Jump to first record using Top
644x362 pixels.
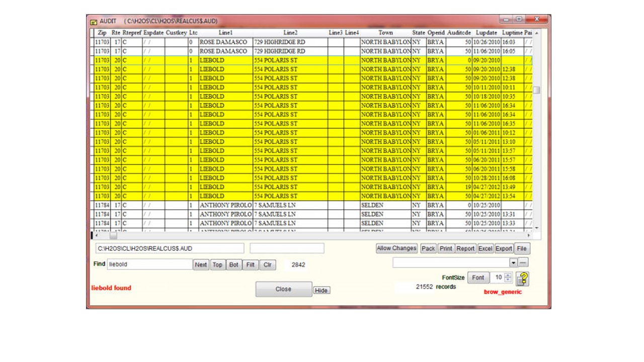tap(217, 264)
